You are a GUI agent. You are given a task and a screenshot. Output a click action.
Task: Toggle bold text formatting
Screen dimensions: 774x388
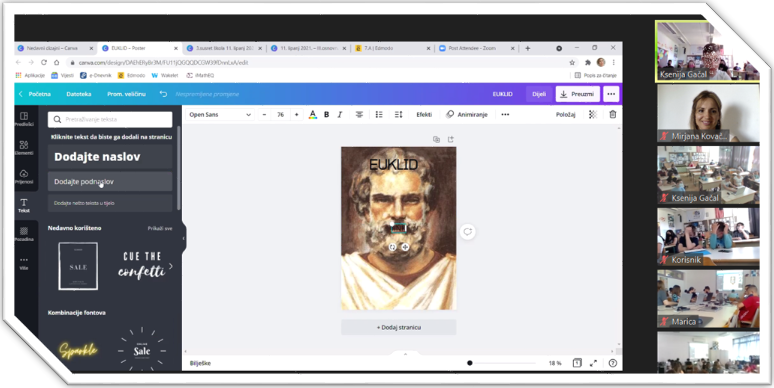tap(326, 115)
